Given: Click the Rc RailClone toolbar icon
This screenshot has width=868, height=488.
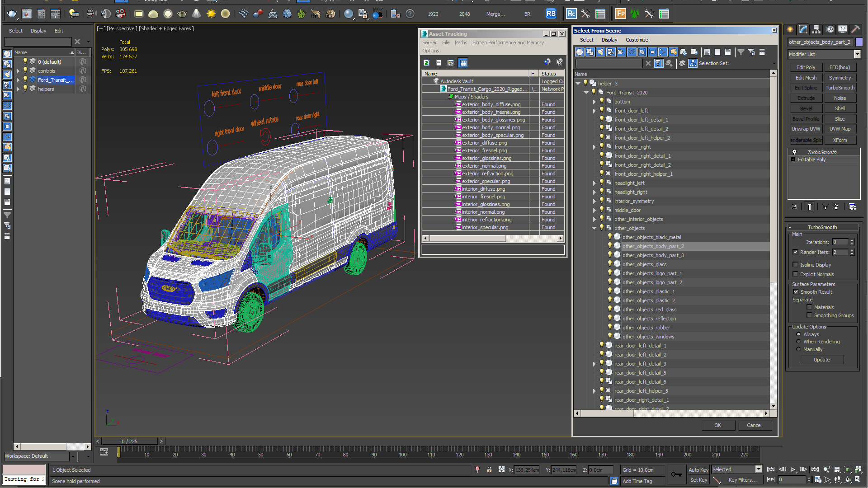Looking at the screenshot, I should click(571, 14).
